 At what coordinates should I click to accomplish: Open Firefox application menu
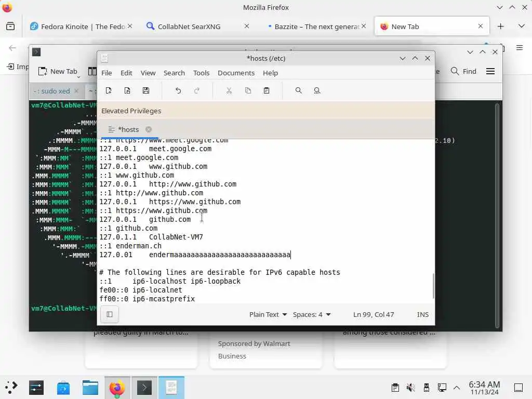520,48
